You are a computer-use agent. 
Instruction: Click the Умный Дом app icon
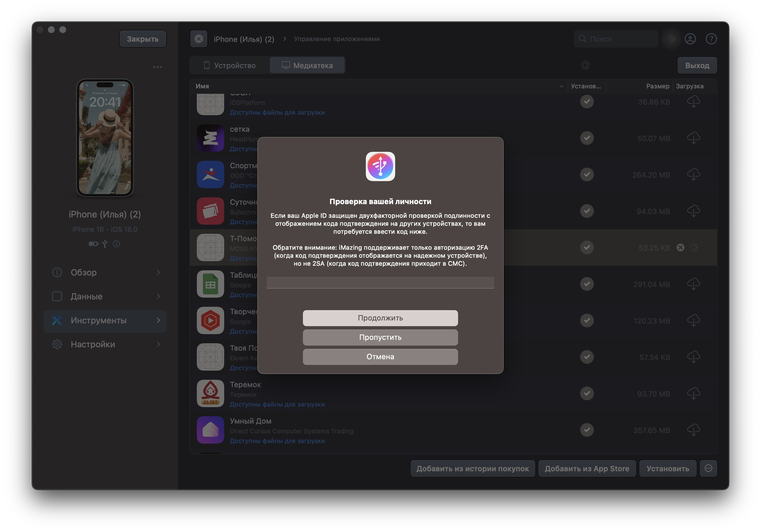point(211,430)
